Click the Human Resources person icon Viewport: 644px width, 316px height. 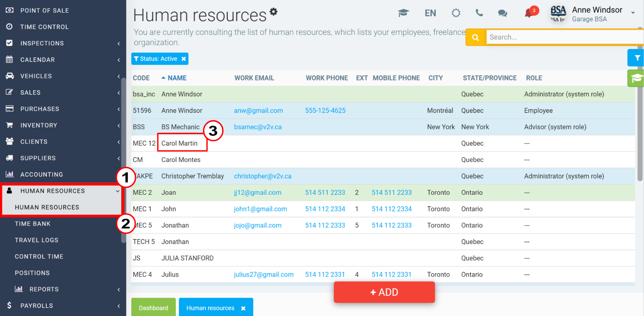(x=9, y=191)
